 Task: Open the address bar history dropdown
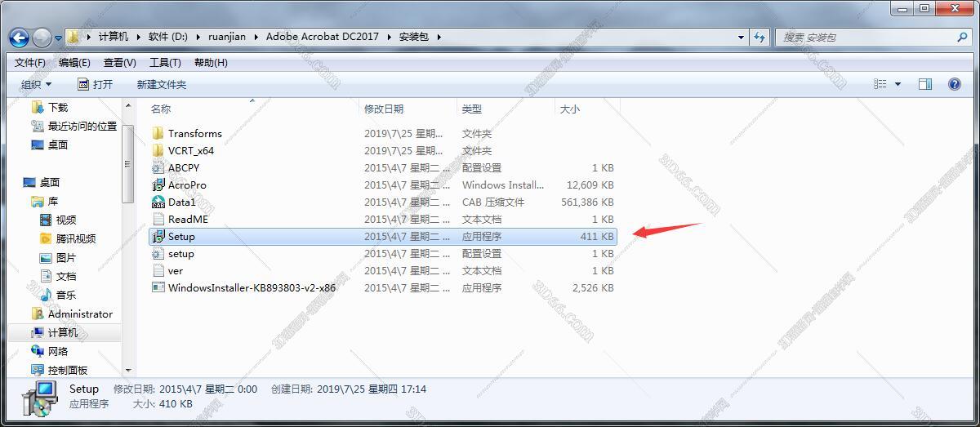[x=741, y=37]
